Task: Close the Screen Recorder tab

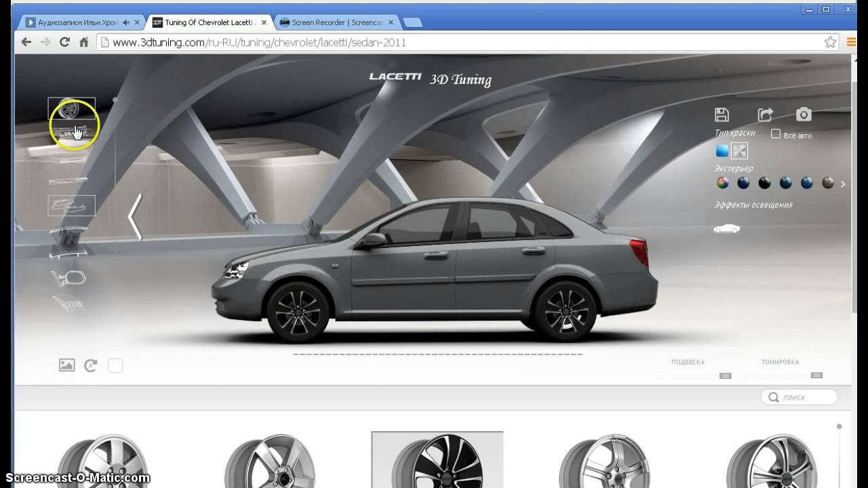Action: 393,22
